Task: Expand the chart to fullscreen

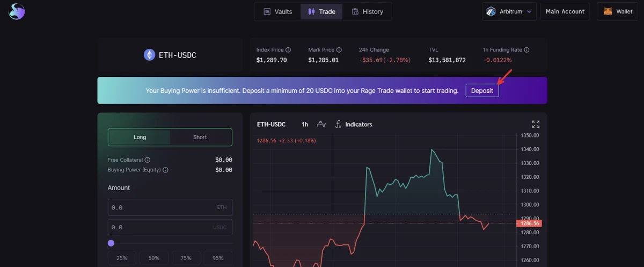Action: 536,124
